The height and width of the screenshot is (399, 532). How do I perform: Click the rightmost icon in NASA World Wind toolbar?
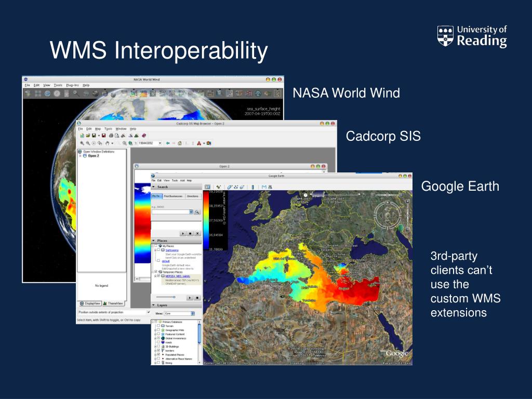pos(278,94)
